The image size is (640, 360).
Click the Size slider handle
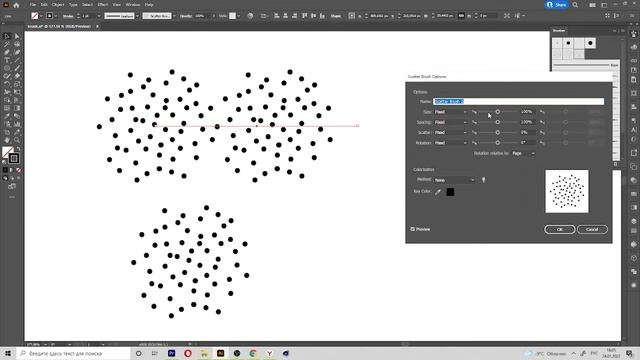click(x=498, y=111)
